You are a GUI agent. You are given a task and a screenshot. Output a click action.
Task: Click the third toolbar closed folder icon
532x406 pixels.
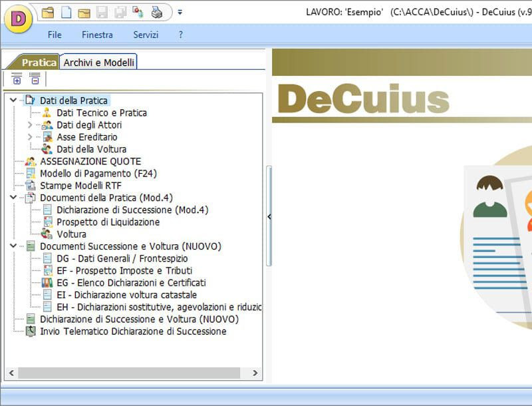click(x=84, y=13)
